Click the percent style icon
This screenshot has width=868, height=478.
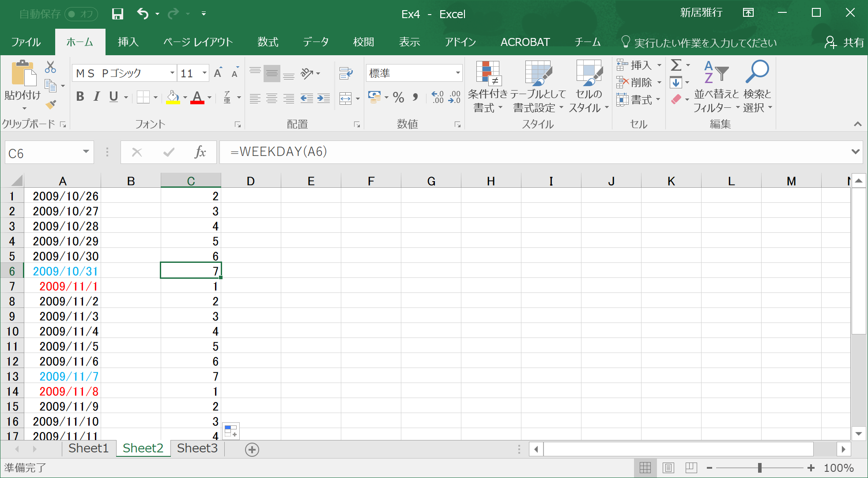tap(398, 98)
